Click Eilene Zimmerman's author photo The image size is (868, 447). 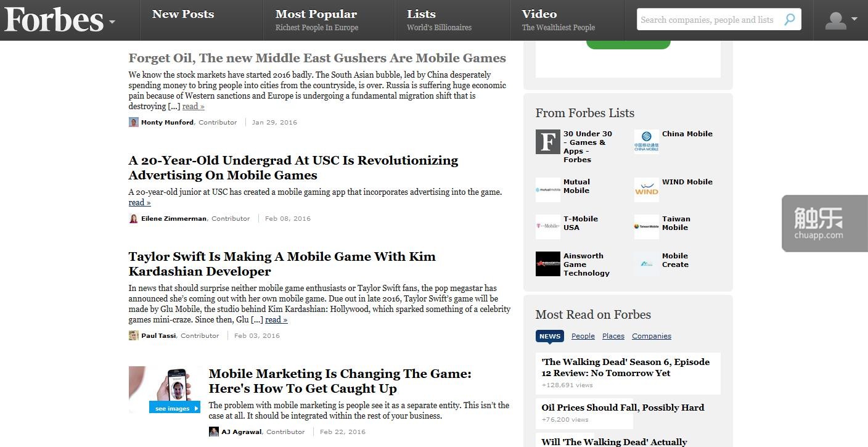[x=133, y=218]
